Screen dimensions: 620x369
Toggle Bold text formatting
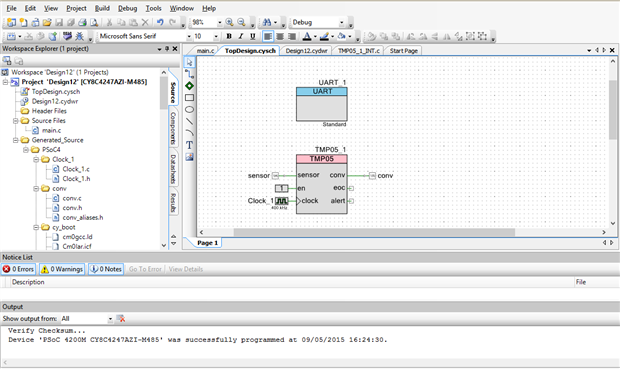[x=229, y=36]
